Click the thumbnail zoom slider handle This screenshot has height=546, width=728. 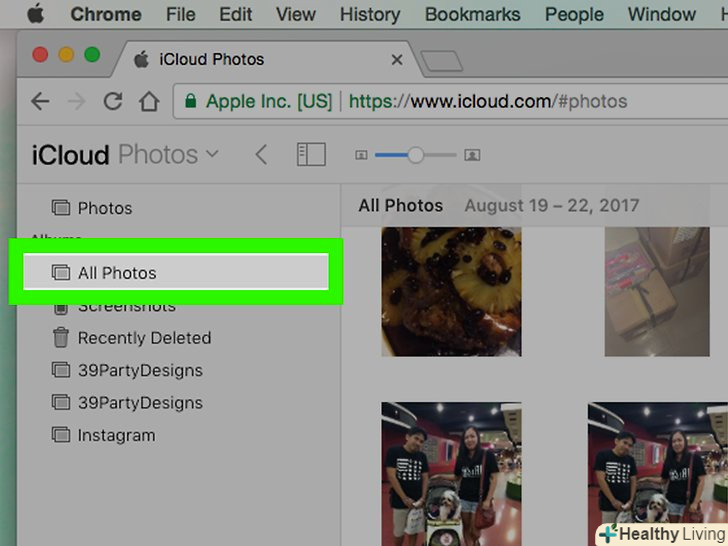(x=416, y=155)
